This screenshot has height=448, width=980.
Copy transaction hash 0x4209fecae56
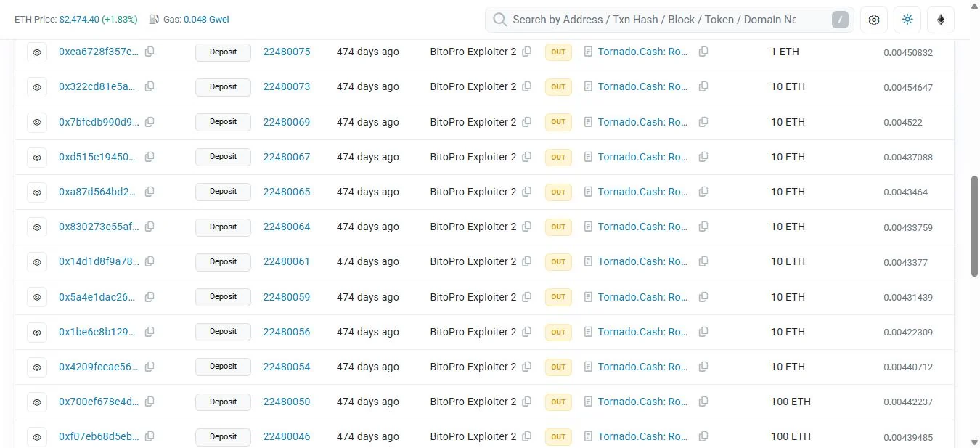coord(150,367)
